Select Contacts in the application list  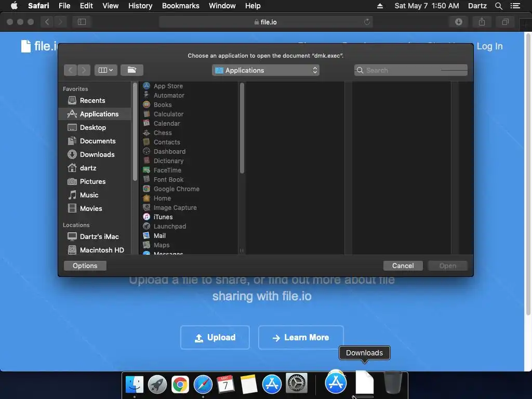tap(189, 142)
